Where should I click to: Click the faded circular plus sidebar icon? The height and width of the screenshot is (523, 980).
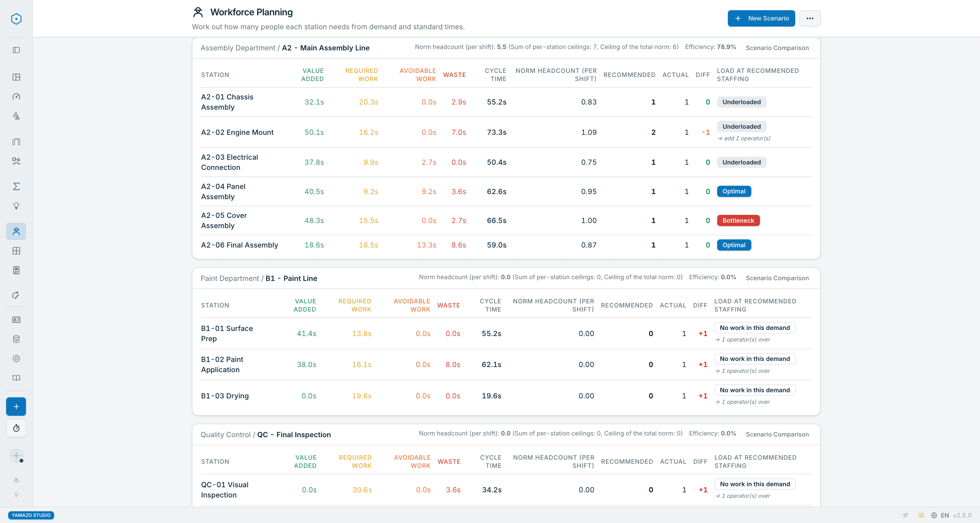(x=16, y=455)
